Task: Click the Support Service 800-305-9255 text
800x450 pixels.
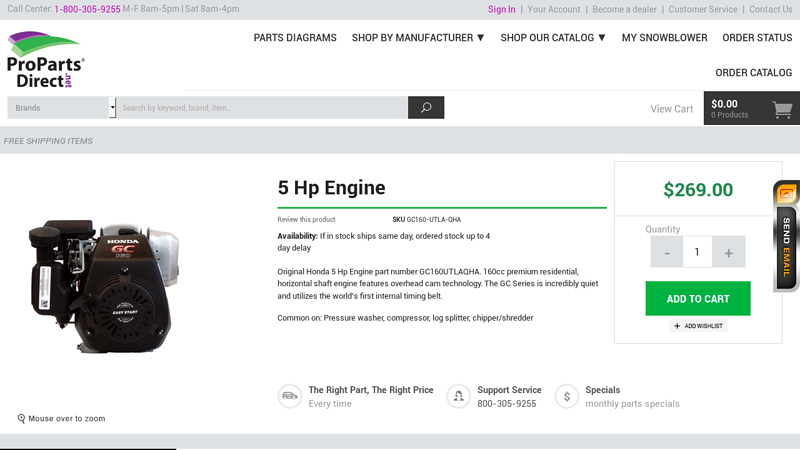Action: pos(507,404)
